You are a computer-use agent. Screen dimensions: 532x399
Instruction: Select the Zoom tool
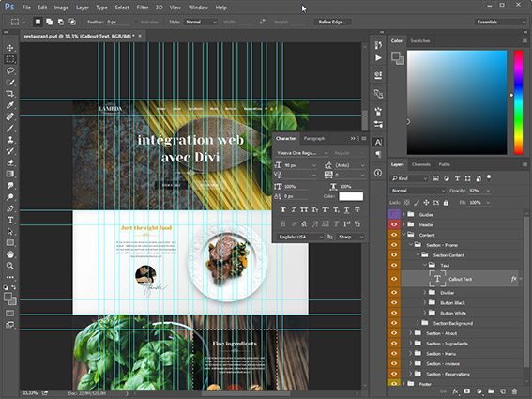point(10,266)
